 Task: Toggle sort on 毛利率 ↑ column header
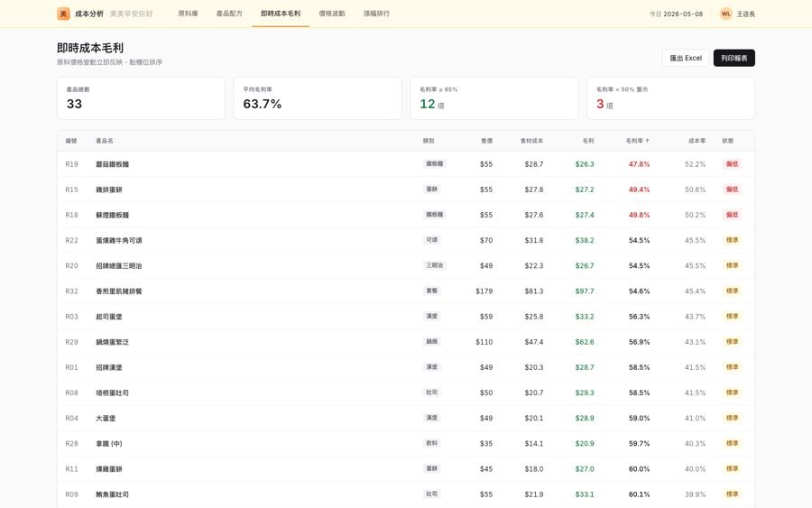(x=638, y=141)
